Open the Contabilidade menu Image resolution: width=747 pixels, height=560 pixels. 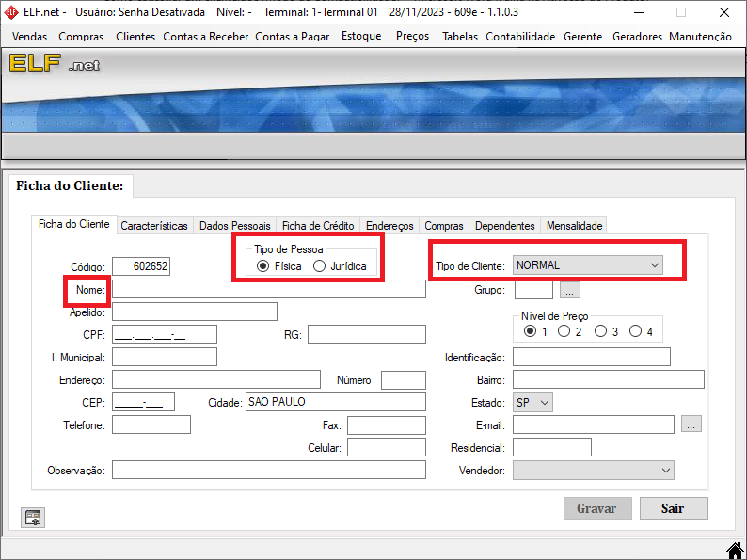coord(520,37)
